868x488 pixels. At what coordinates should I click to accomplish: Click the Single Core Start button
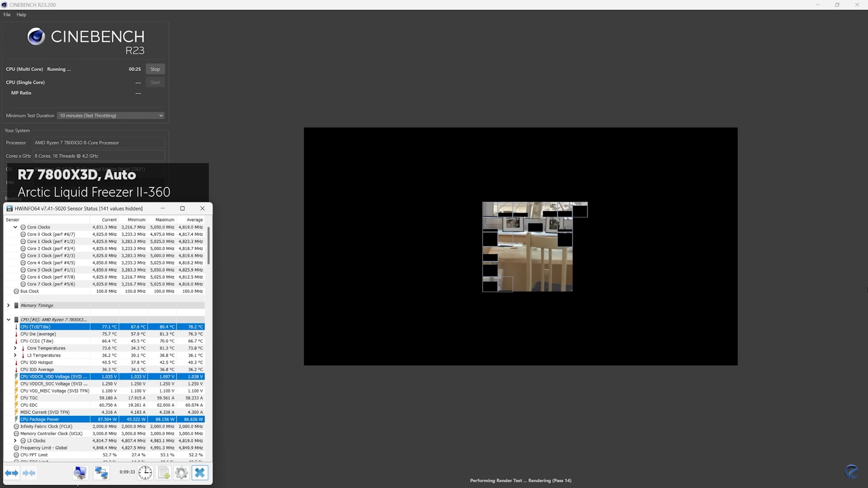(155, 82)
